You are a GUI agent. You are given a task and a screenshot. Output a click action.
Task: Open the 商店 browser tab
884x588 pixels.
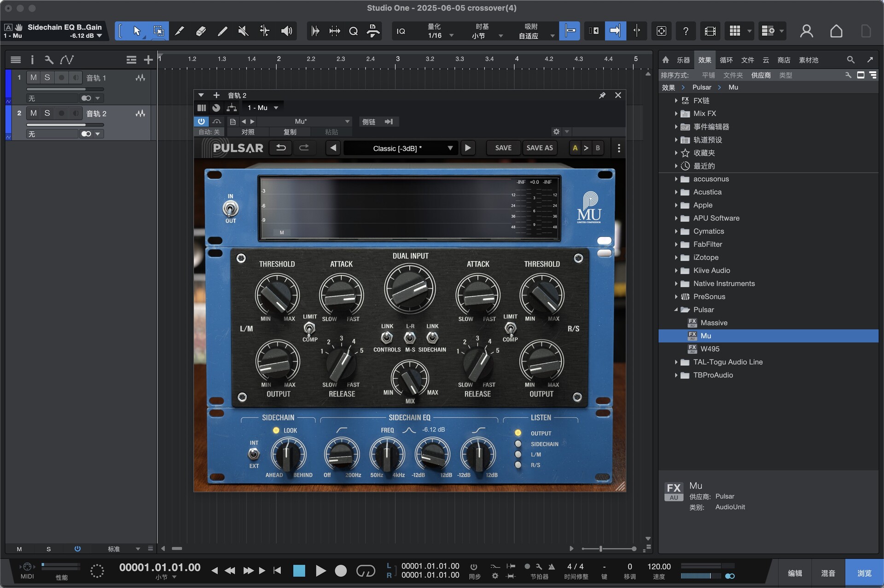tap(784, 60)
